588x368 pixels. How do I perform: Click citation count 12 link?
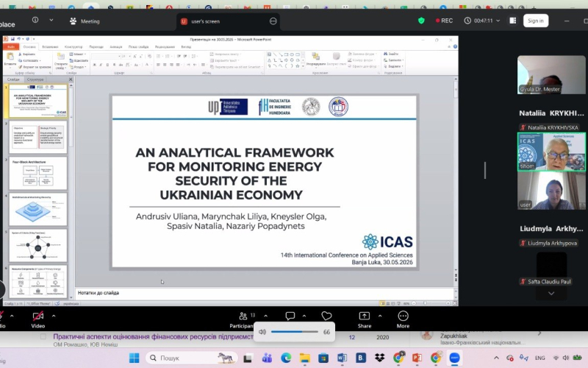[x=352, y=337]
